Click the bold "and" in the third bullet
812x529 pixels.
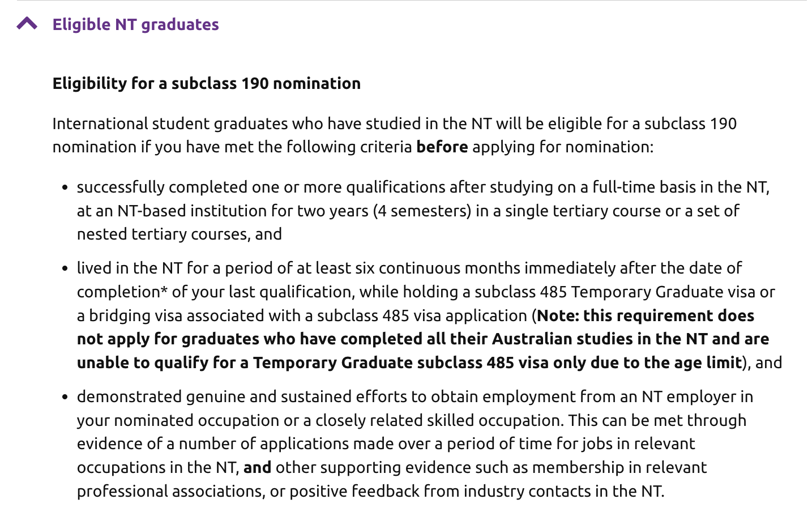pyautogui.click(x=257, y=467)
